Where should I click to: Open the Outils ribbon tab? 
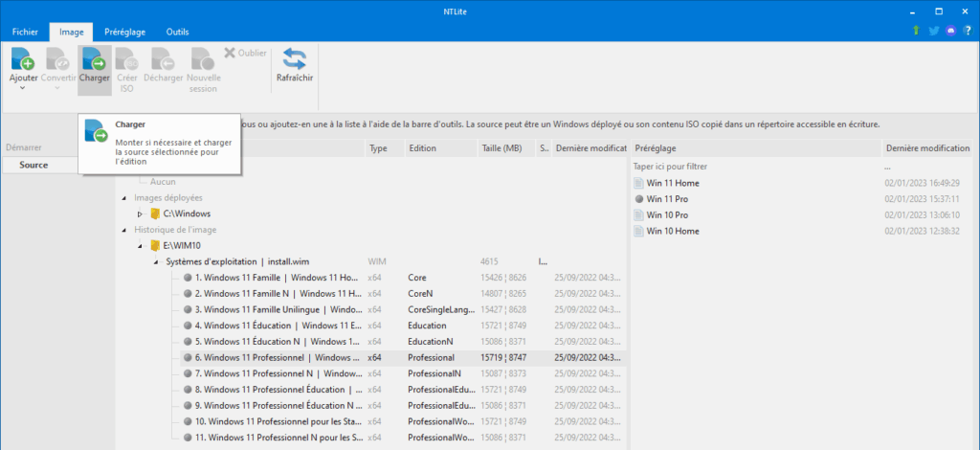click(177, 32)
